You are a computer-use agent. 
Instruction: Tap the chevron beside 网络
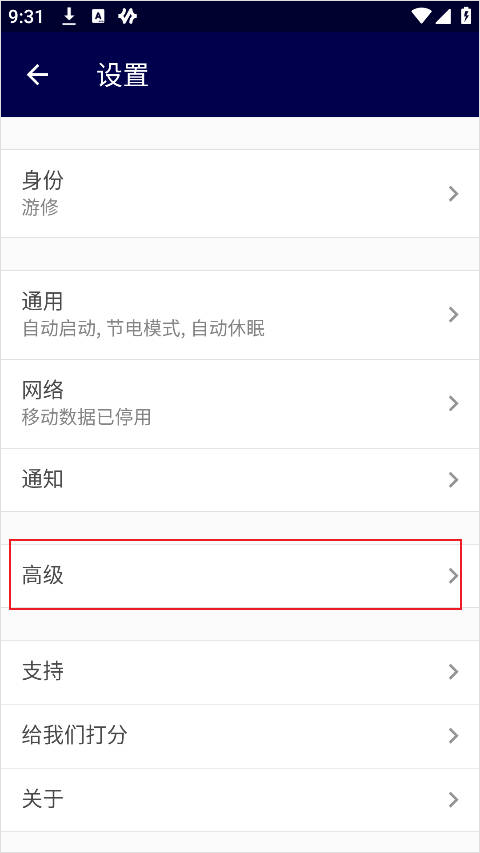pos(453,404)
